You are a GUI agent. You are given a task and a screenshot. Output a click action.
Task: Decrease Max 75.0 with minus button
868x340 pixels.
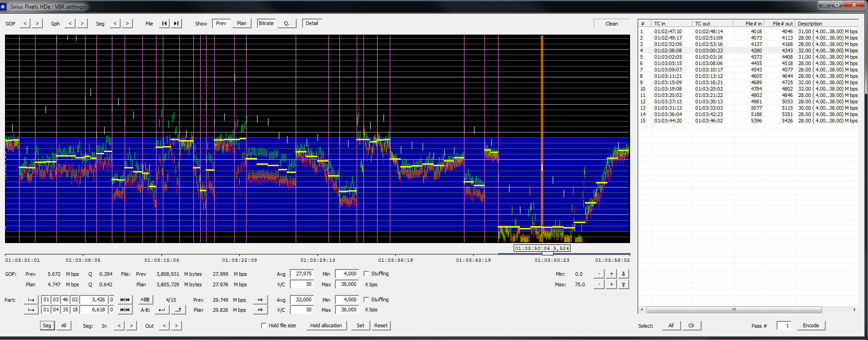click(x=599, y=284)
